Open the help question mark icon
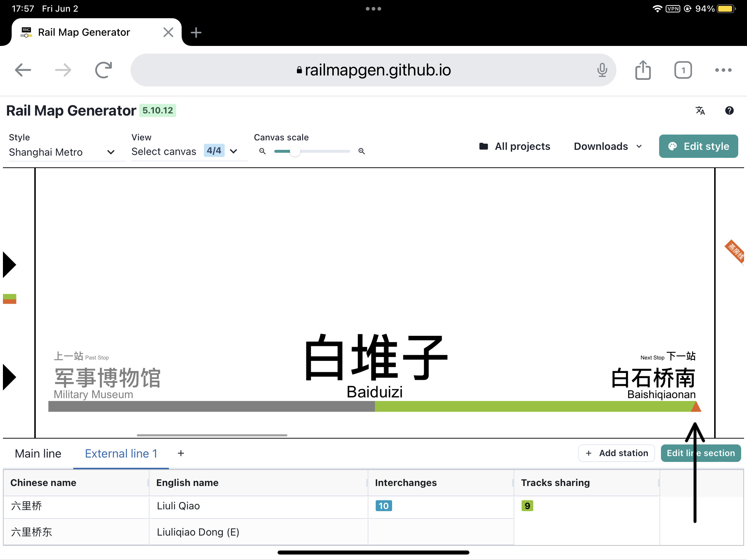The height and width of the screenshot is (560, 747). 729,110
